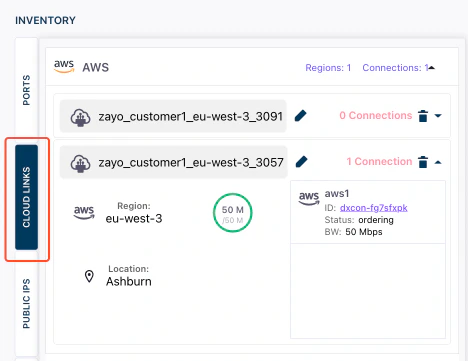This screenshot has height=361, width=468.
Task: Click the AWS logo in header
Action: click(64, 66)
